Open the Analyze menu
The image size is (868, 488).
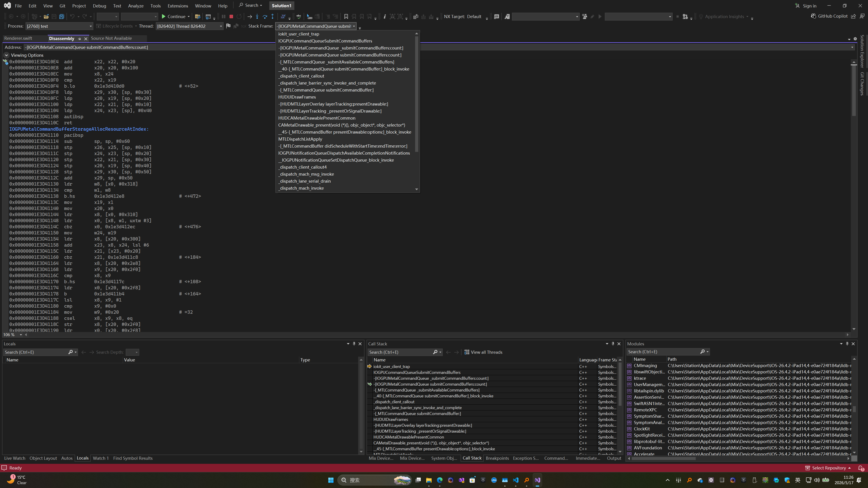click(x=136, y=6)
